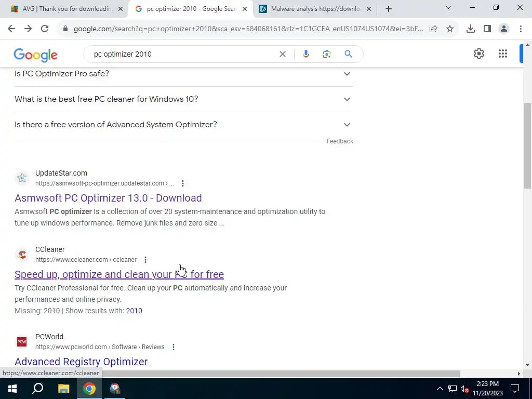Open the Chrome profile avatar
Image resolution: width=532 pixels, height=399 pixels.
504,29
